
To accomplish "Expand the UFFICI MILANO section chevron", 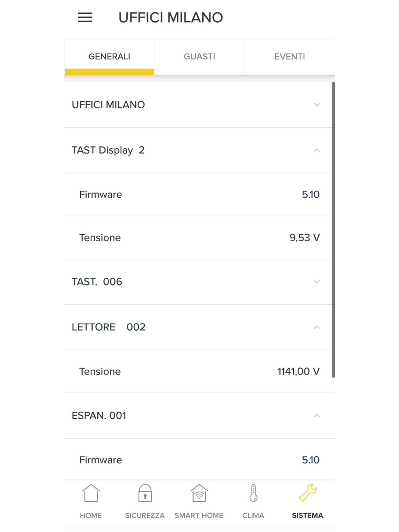I will click(317, 105).
